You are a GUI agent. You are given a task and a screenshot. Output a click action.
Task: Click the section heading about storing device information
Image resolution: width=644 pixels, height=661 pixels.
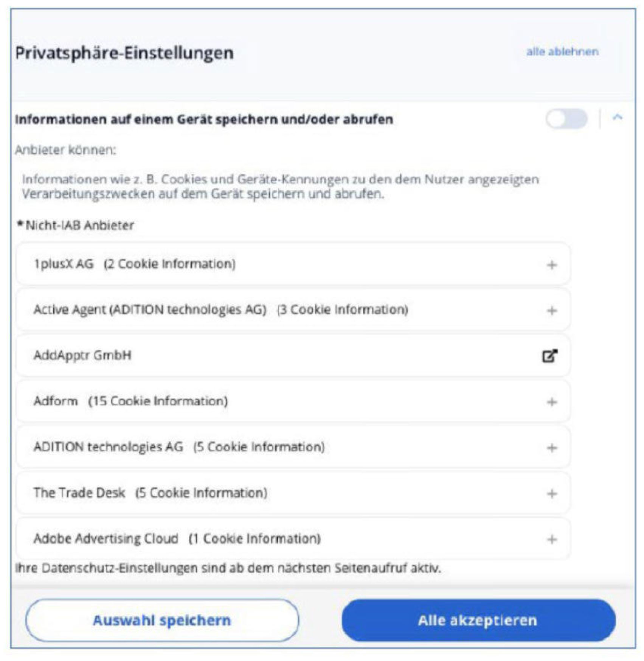tap(204, 119)
